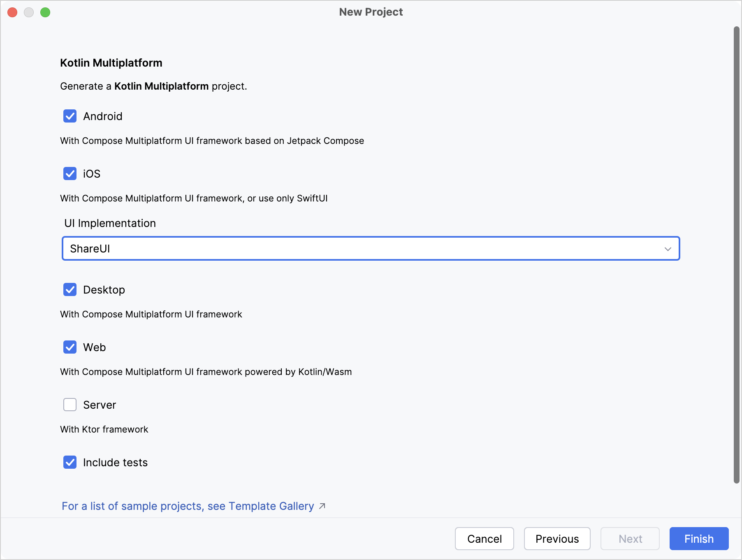This screenshot has height=560, width=742.
Task: Click the external link arrow beside Template Gallery
Action: (x=322, y=506)
